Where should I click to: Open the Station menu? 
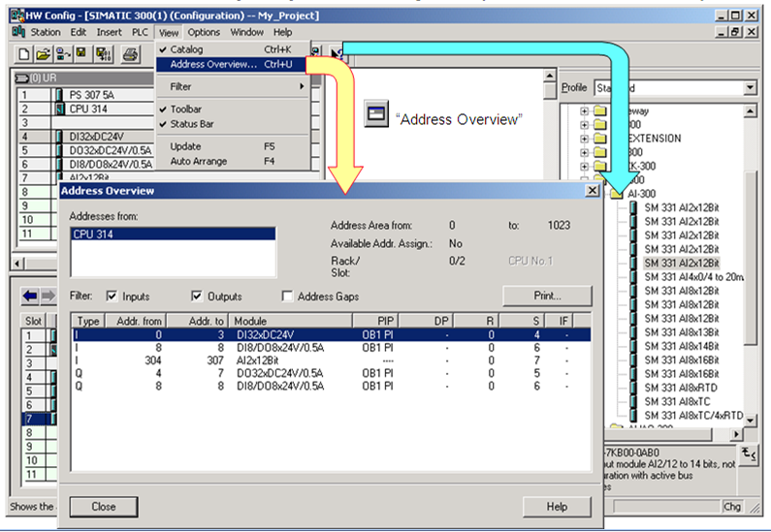[46, 32]
